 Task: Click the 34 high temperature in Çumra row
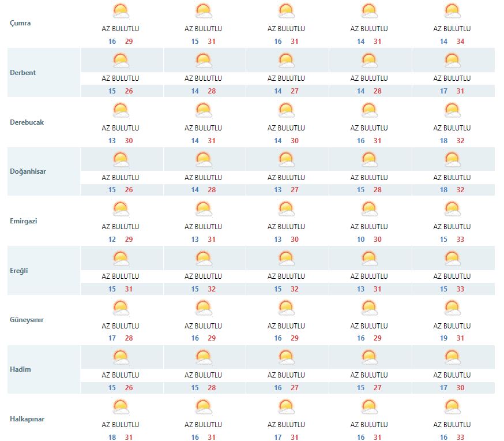pos(461,42)
